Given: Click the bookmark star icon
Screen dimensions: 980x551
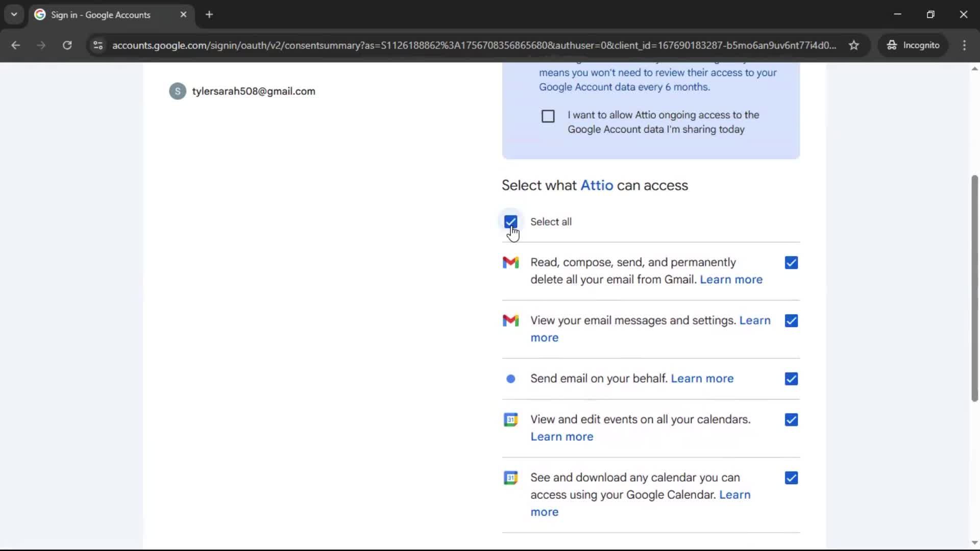Looking at the screenshot, I should [854, 45].
